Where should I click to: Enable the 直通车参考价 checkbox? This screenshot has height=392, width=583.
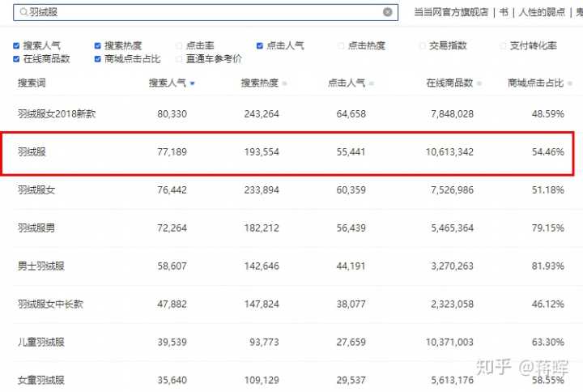click(x=179, y=59)
